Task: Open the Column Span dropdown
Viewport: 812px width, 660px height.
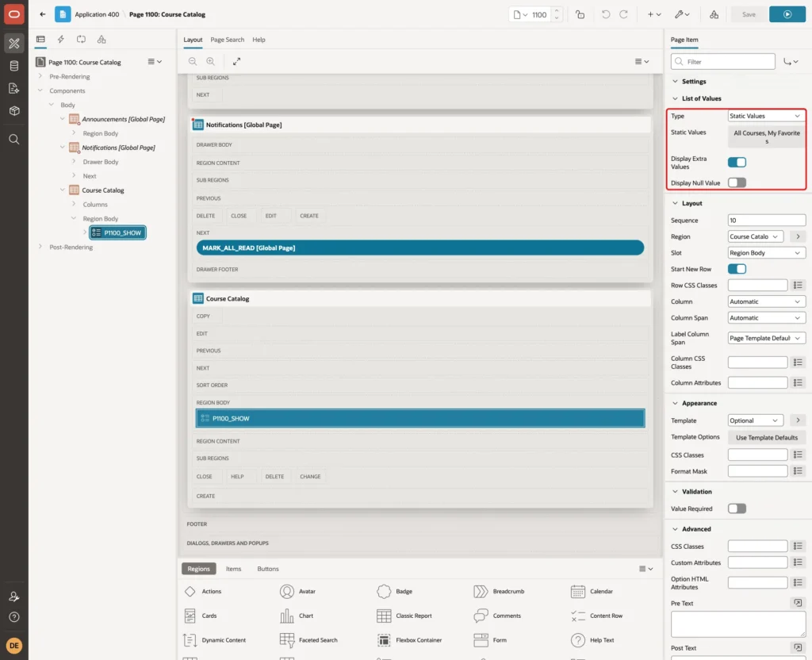Action: point(766,318)
